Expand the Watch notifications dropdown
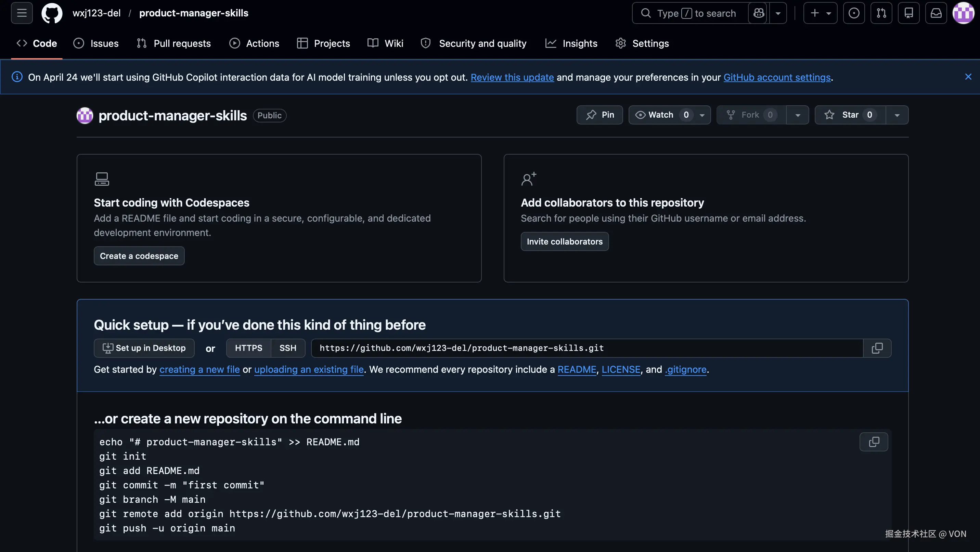Viewport: 980px width, 552px height. point(702,115)
